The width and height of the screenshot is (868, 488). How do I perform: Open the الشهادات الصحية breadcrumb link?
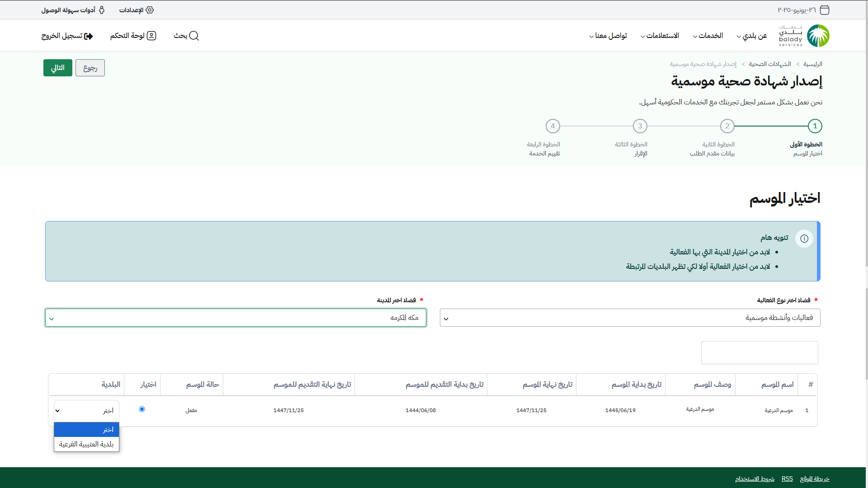click(x=769, y=64)
